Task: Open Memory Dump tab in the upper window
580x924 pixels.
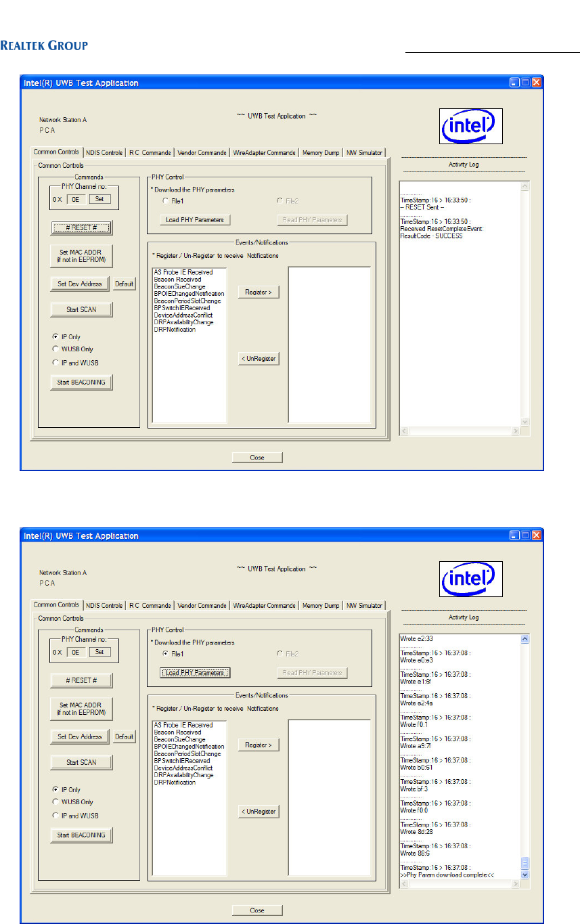Action: point(321,153)
